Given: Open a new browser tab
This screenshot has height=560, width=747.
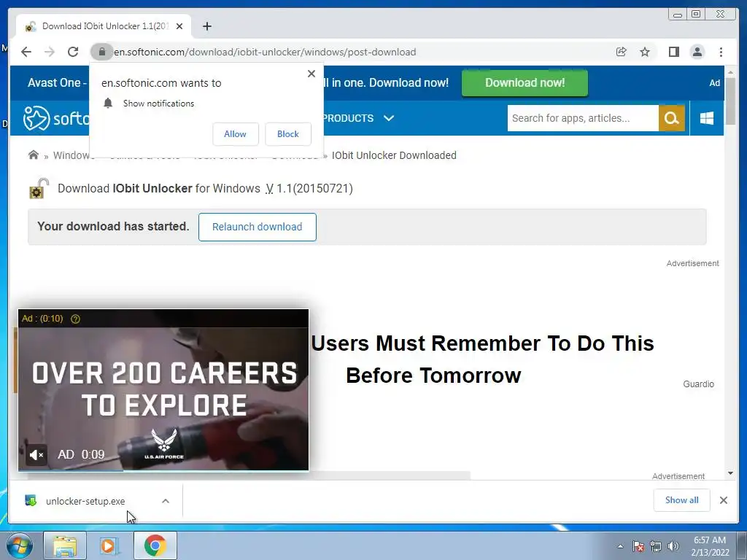Looking at the screenshot, I should click(x=206, y=26).
